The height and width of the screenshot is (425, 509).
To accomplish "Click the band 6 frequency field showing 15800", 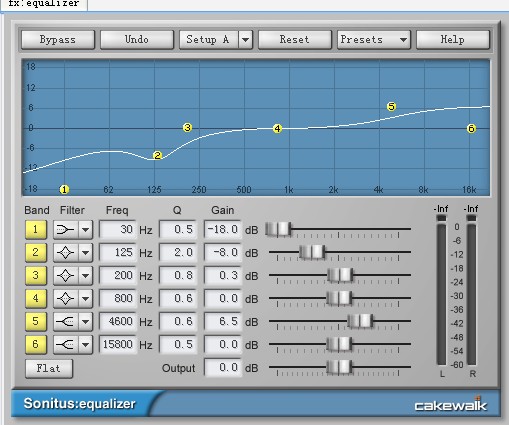I will point(118,344).
